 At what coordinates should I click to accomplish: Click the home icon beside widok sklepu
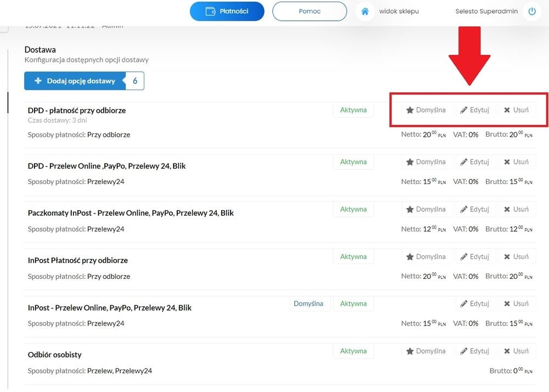[365, 11]
